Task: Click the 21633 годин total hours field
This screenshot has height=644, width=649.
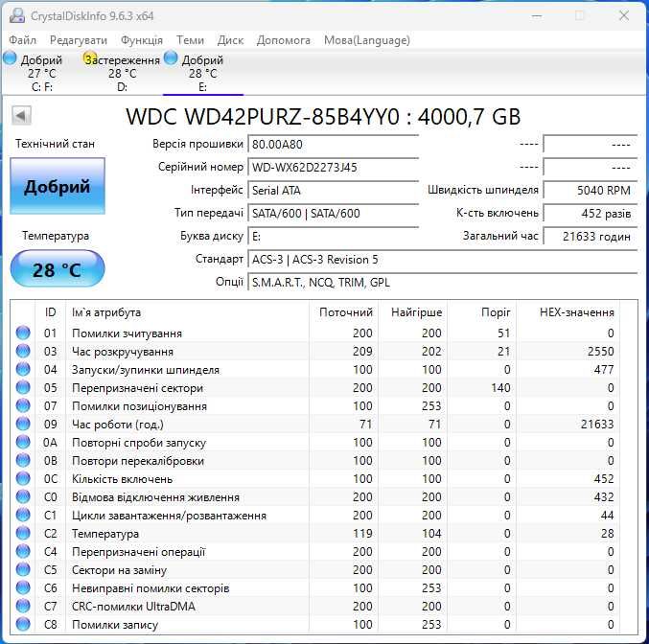Action: coord(591,237)
